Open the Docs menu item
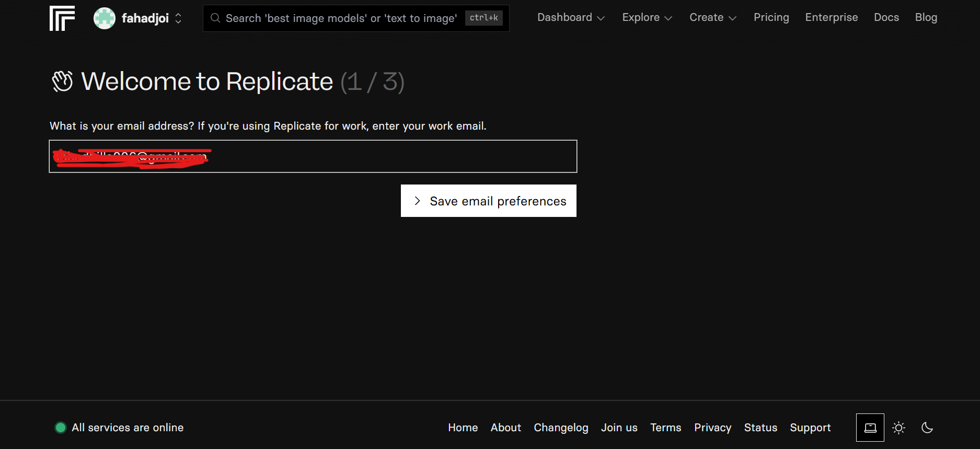This screenshot has height=449, width=980. (x=886, y=17)
